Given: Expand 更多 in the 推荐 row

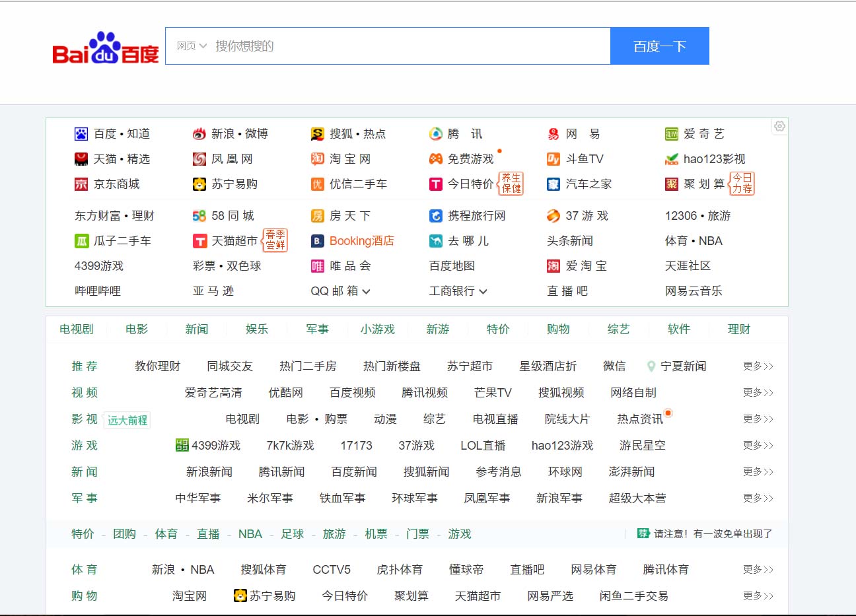Looking at the screenshot, I should tap(758, 366).
